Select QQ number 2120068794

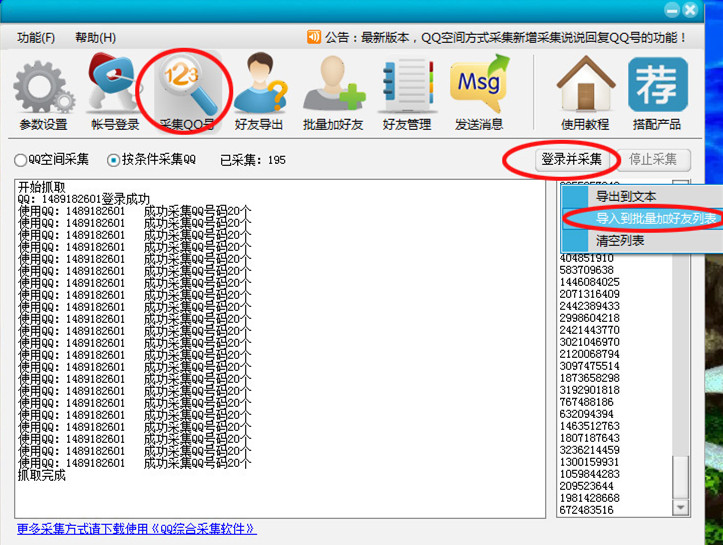589,354
